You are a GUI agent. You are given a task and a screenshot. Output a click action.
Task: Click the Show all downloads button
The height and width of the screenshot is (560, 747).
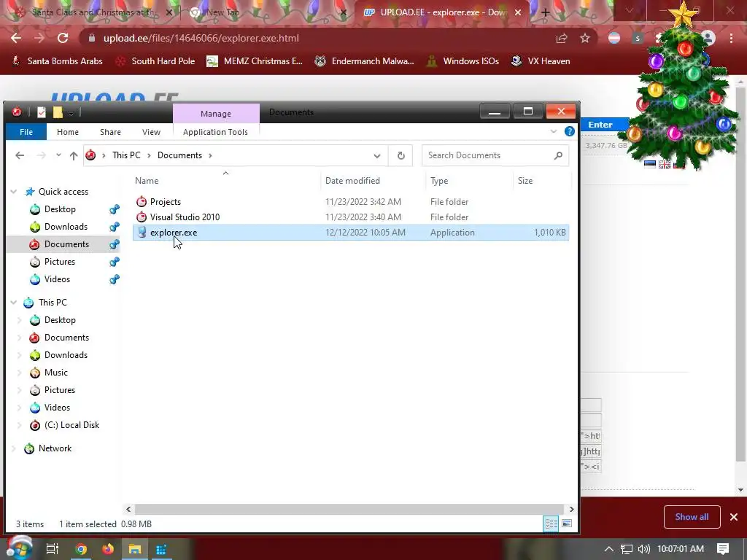click(692, 517)
